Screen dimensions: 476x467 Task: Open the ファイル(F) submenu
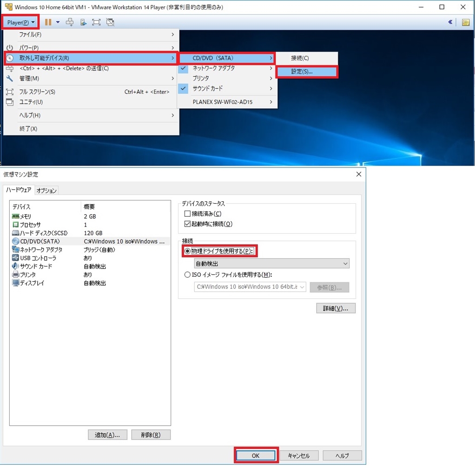[91, 34]
